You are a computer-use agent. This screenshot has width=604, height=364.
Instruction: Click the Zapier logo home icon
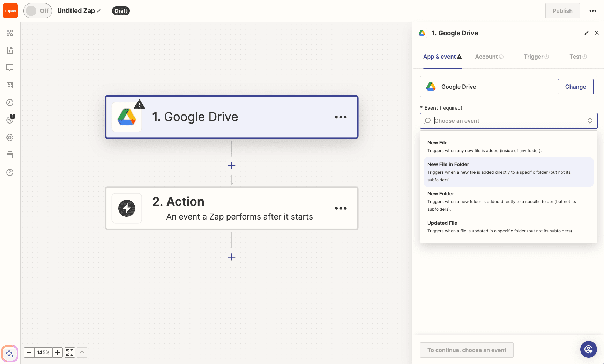pos(10,11)
